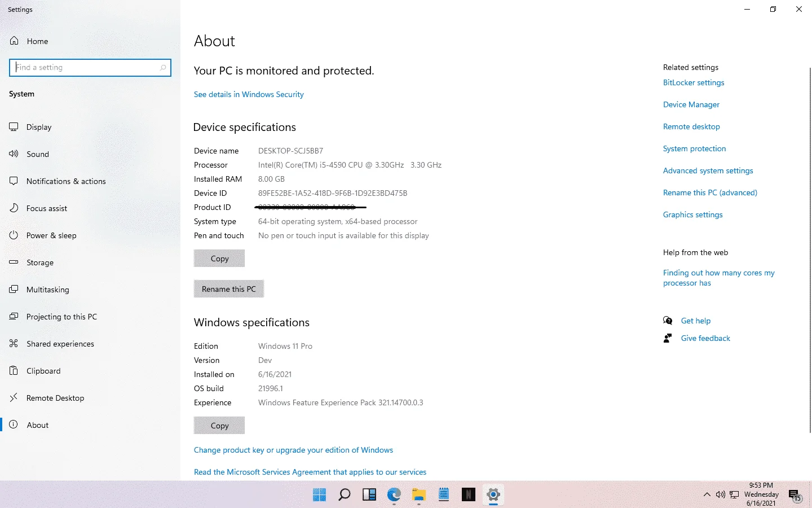Click the Find a setting search box
Viewport: 812px width, 508px height.
click(90, 68)
